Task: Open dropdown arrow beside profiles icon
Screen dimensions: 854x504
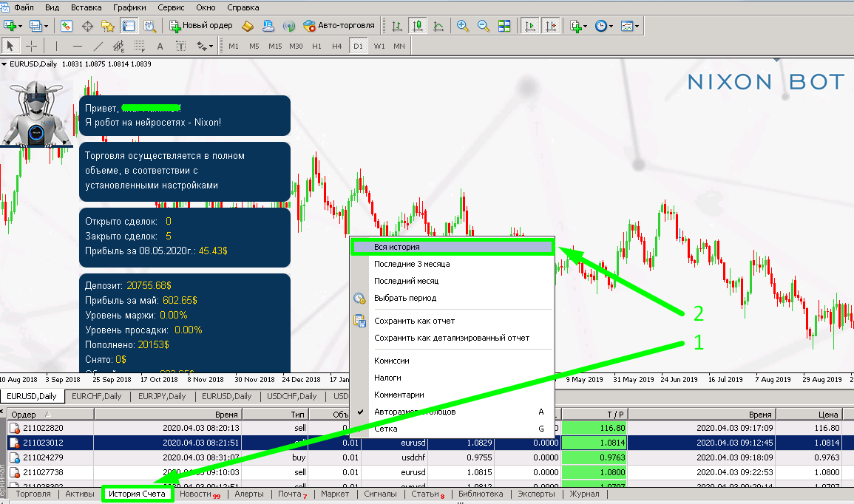Action: tap(46, 26)
